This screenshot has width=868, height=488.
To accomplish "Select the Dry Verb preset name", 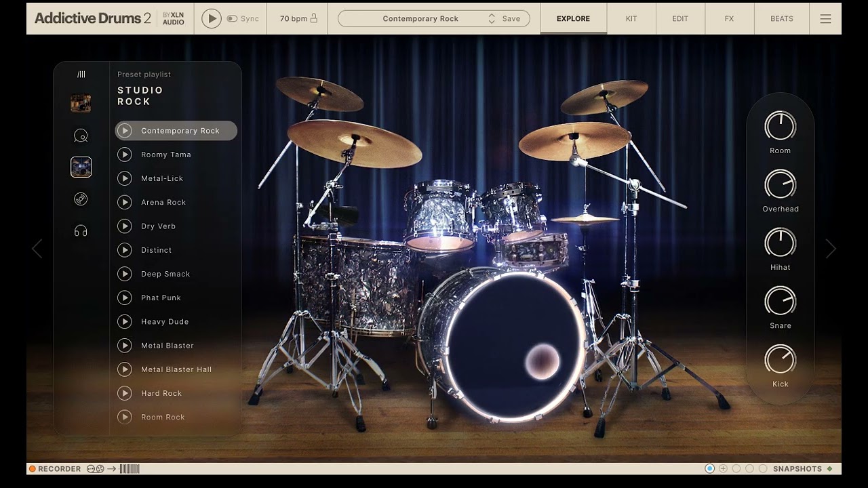I will tap(158, 226).
